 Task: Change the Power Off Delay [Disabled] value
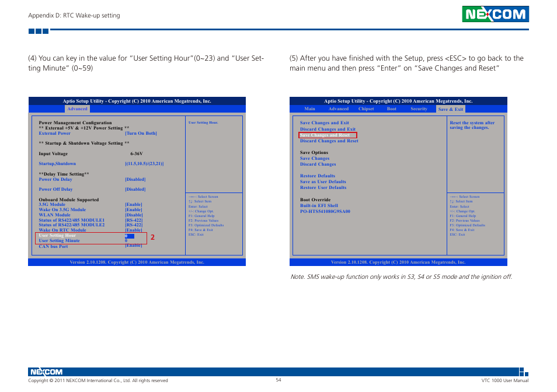[x=135, y=189]
